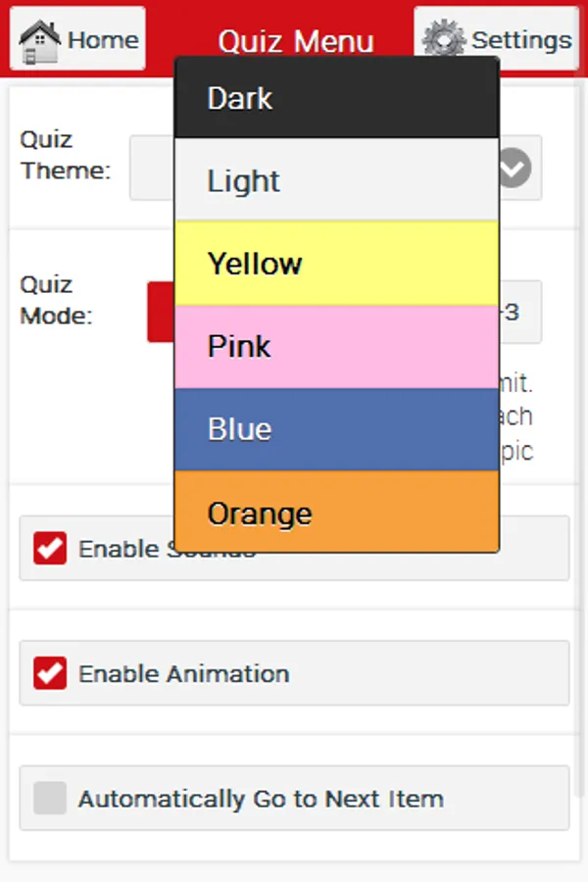588x882 pixels.
Task: Toggle the Enable Sounds checkbox
Action: 50,549
